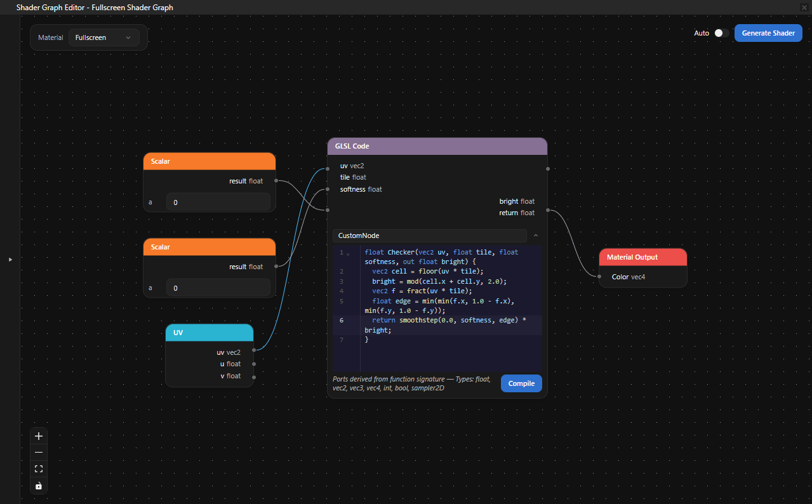Screen dimensions: 812x504
Task: Select GLSL node's softness input port
Action: pyautogui.click(x=328, y=189)
